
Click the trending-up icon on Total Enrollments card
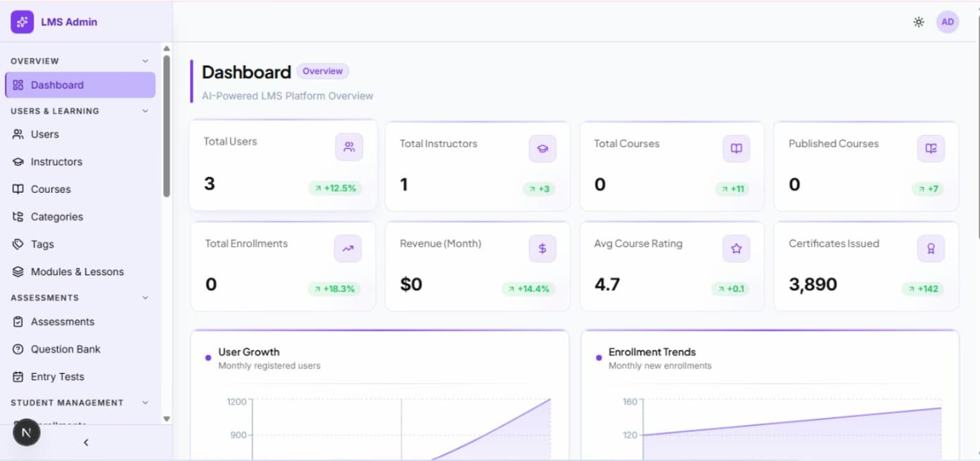point(348,248)
